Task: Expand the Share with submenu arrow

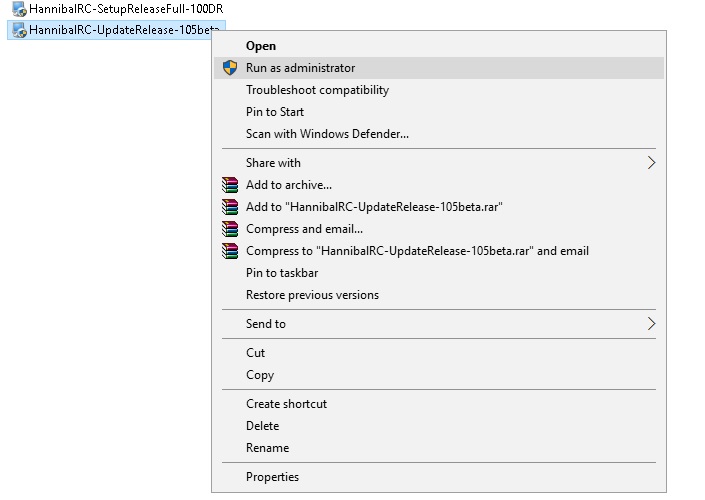Action: pos(651,163)
